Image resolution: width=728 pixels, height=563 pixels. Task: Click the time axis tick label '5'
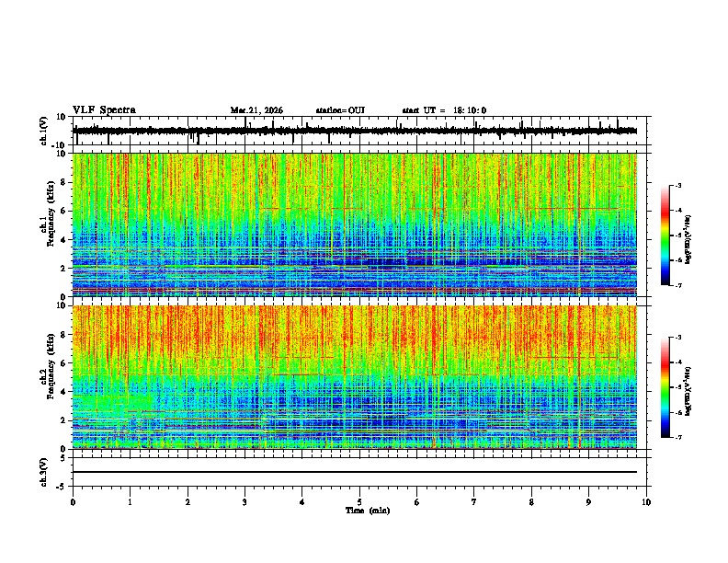pyautogui.click(x=359, y=502)
